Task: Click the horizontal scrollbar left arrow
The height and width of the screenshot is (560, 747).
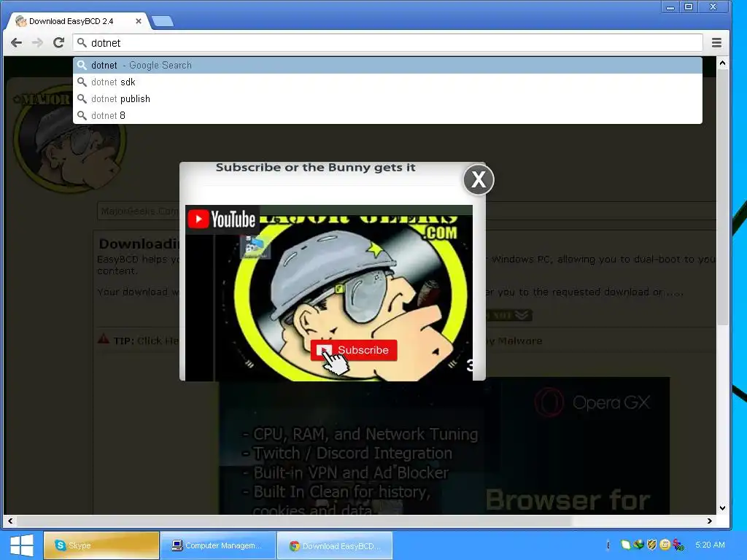Action: tap(10, 521)
